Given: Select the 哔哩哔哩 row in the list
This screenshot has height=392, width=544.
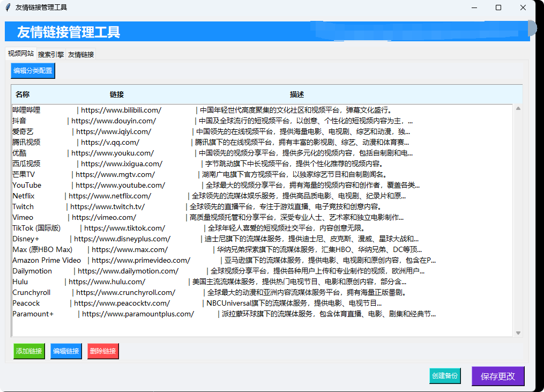Looking at the screenshot, I should pyautogui.click(x=262, y=110).
